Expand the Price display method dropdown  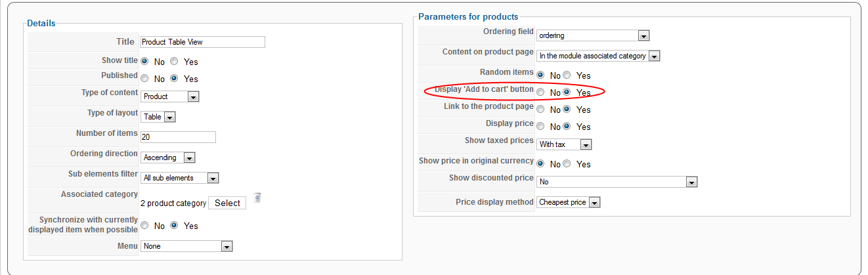(569, 202)
